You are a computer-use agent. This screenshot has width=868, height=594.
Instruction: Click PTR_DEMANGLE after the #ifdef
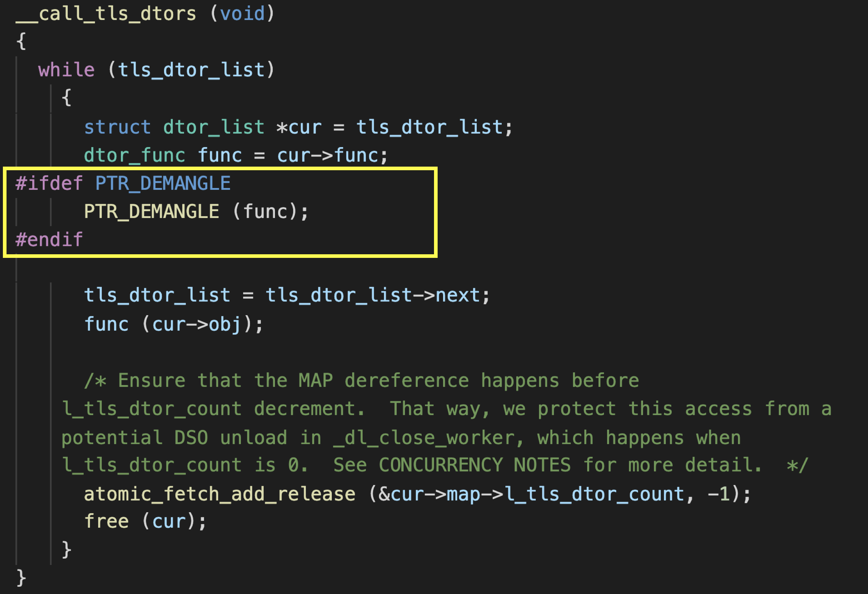(x=163, y=183)
